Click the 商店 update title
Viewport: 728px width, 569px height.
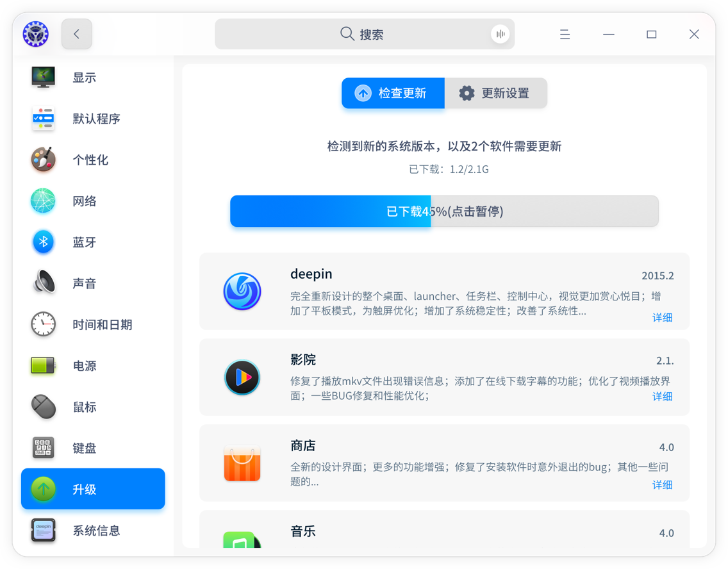click(302, 445)
